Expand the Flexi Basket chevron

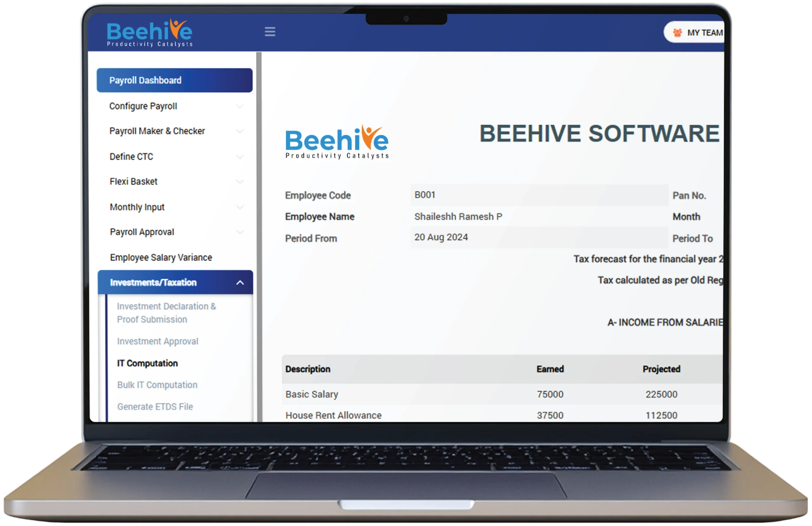click(x=240, y=181)
